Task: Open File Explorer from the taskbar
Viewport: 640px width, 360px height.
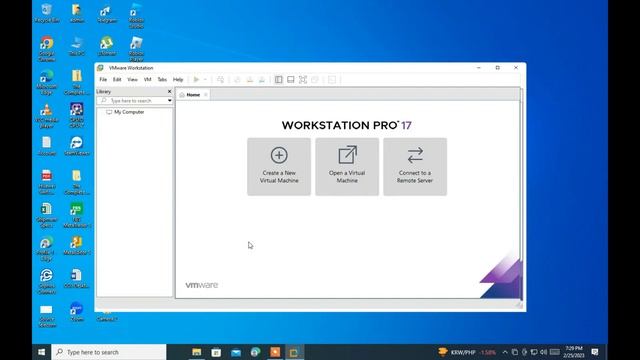Action: click(x=197, y=352)
